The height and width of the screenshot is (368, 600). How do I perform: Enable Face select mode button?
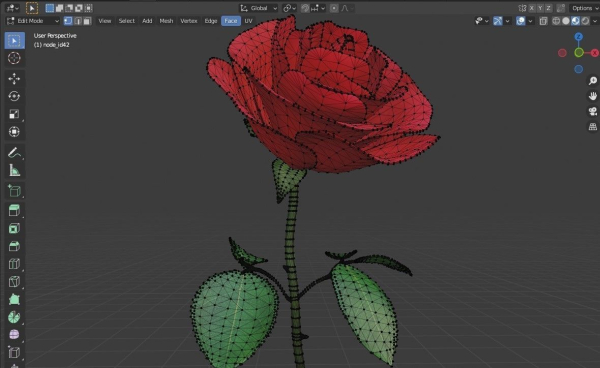pyautogui.click(x=87, y=21)
